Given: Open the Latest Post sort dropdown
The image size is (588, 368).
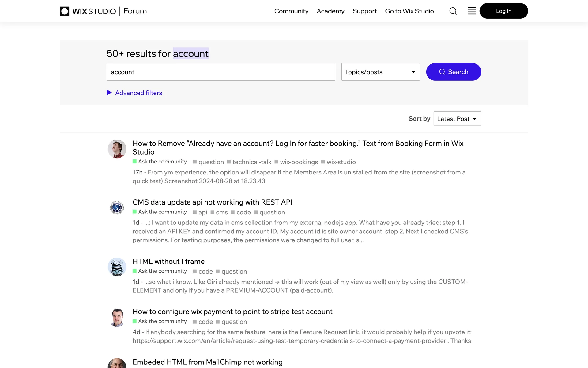Looking at the screenshot, I should [457, 119].
